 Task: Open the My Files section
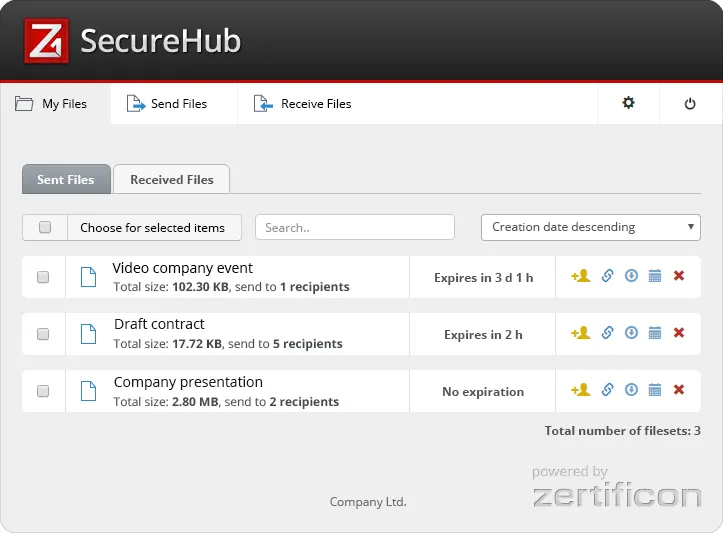click(55, 104)
